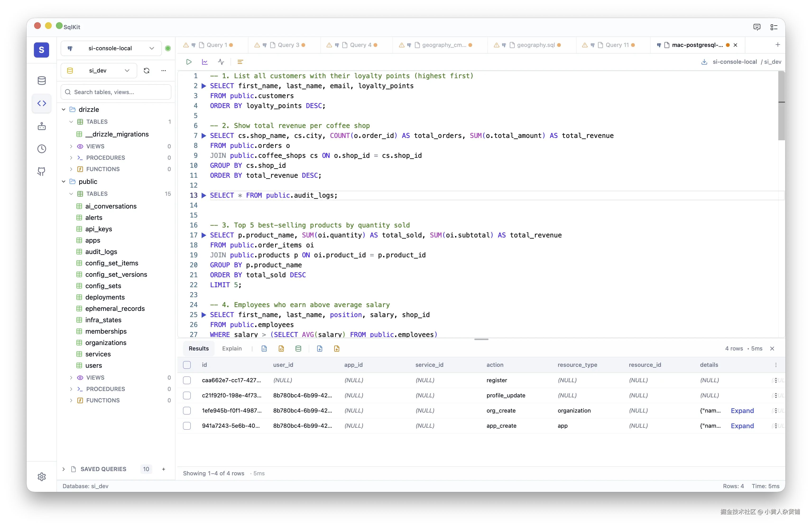The width and height of the screenshot is (812, 527).
Task: Check the row with action register
Action: click(x=187, y=380)
